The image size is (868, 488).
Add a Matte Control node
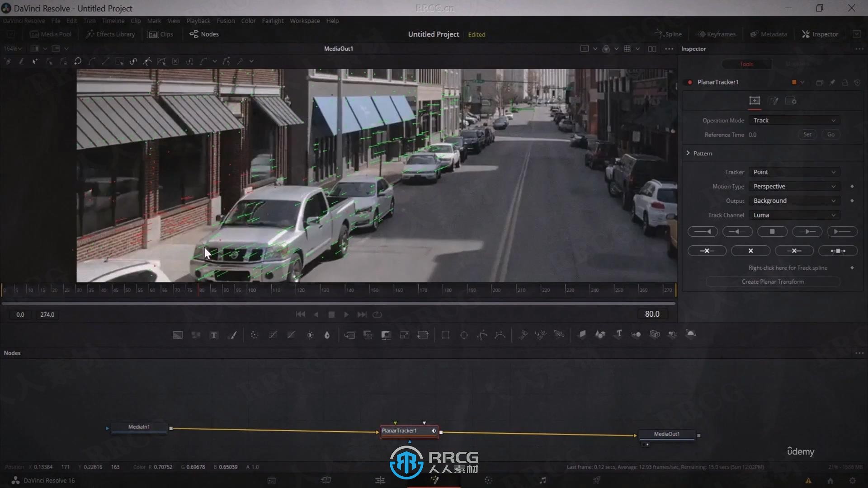point(386,335)
